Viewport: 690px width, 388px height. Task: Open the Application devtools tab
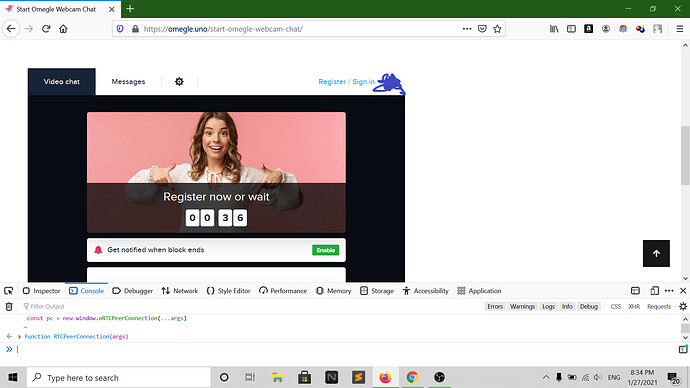(x=479, y=291)
